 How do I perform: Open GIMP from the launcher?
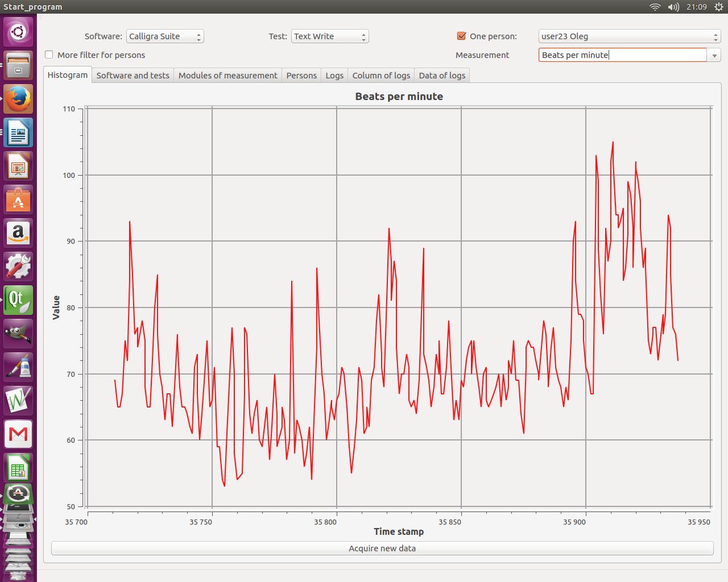(18, 334)
